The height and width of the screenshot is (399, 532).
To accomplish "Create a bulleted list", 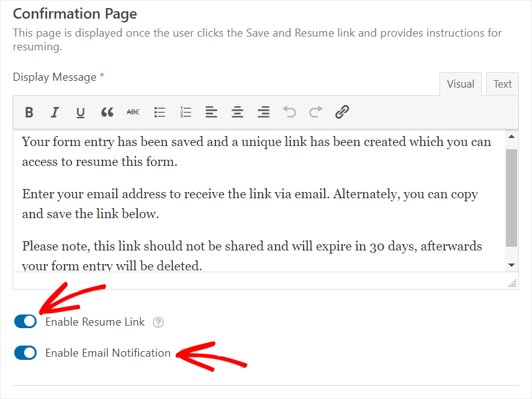I will click(x=159, y=112).
